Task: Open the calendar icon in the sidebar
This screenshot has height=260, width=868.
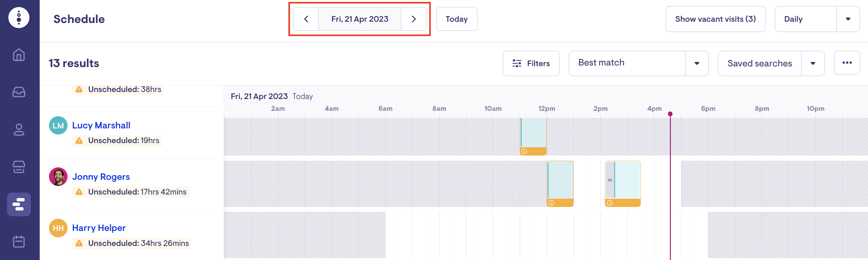Action: (19, 241)
